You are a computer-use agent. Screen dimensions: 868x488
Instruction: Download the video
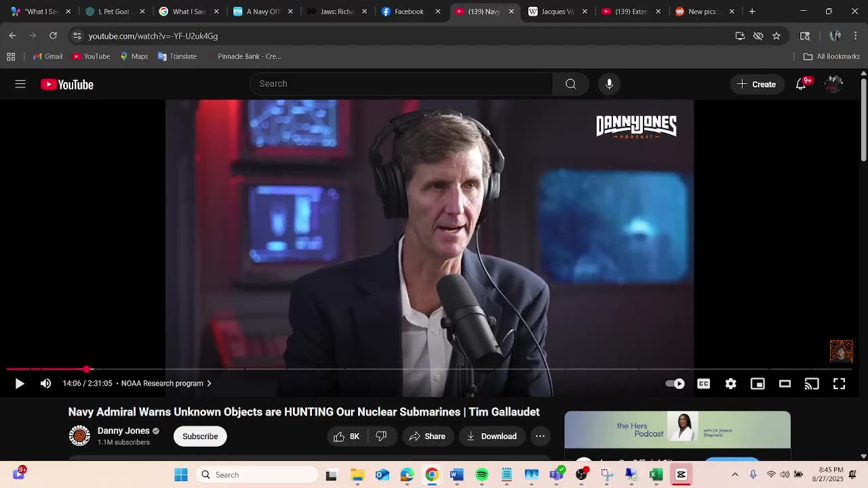point(492,436)
